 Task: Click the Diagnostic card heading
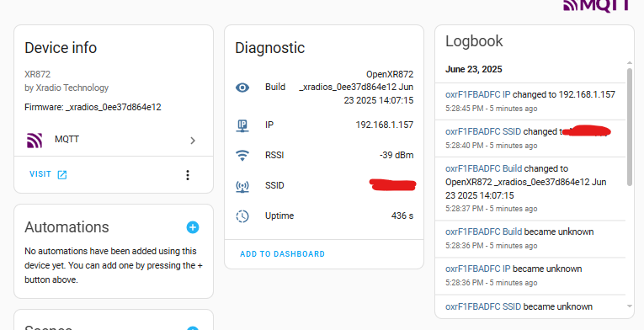pos(270,48)
